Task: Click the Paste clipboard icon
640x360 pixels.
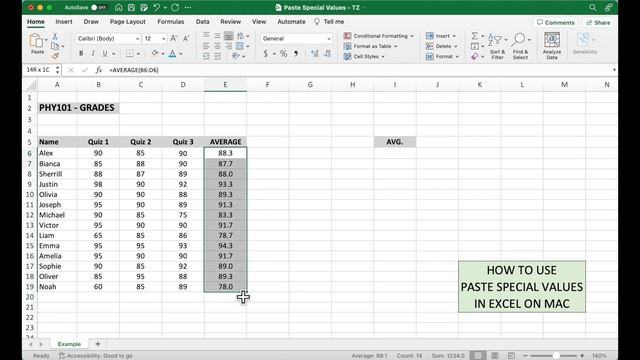Action: (36, 41)
